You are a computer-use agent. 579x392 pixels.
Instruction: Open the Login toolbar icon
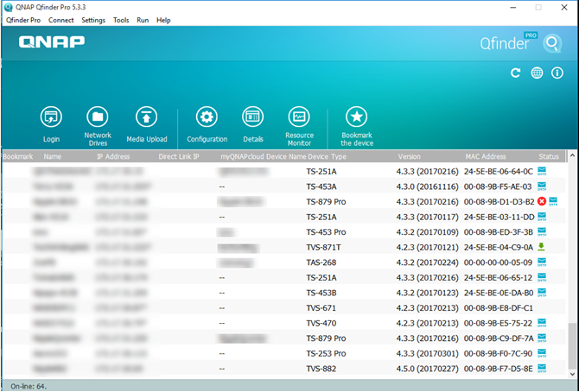[51, 117]
